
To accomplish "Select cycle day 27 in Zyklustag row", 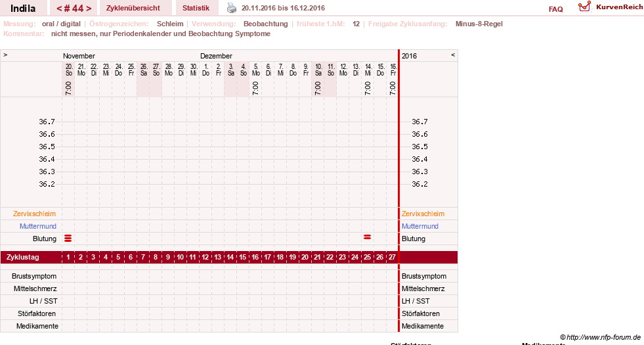I will (x=392, y=257).
